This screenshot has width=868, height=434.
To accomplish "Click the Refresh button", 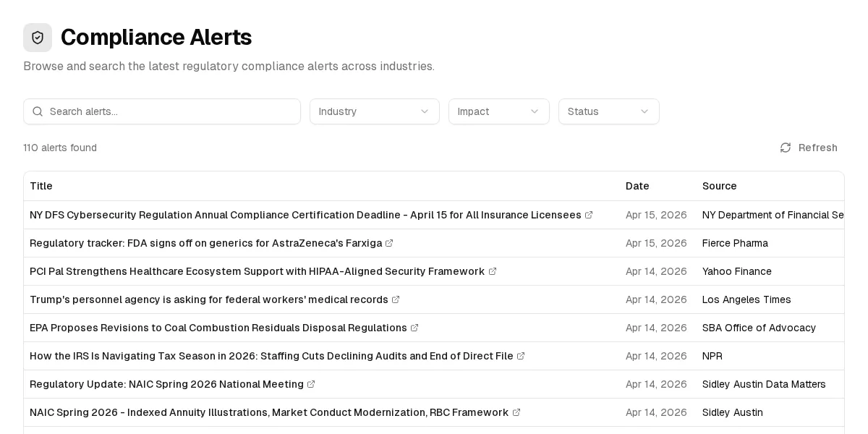I will (808, 148).
